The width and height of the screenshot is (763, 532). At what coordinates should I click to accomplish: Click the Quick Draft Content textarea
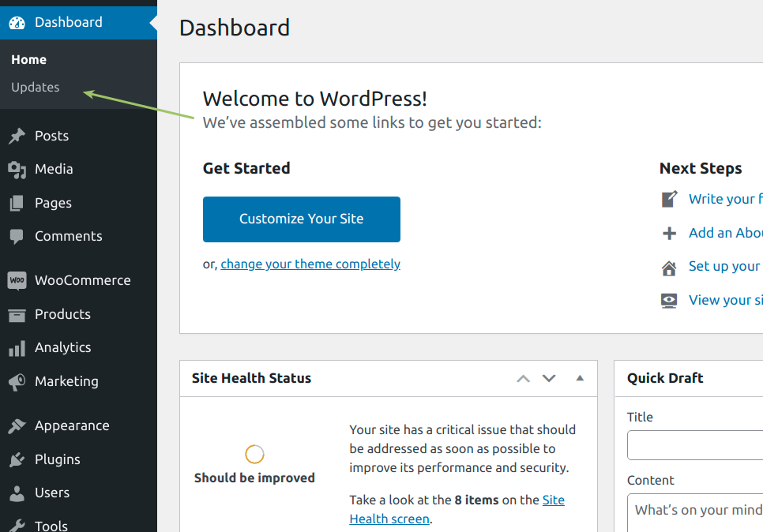(x=696, y=513)
